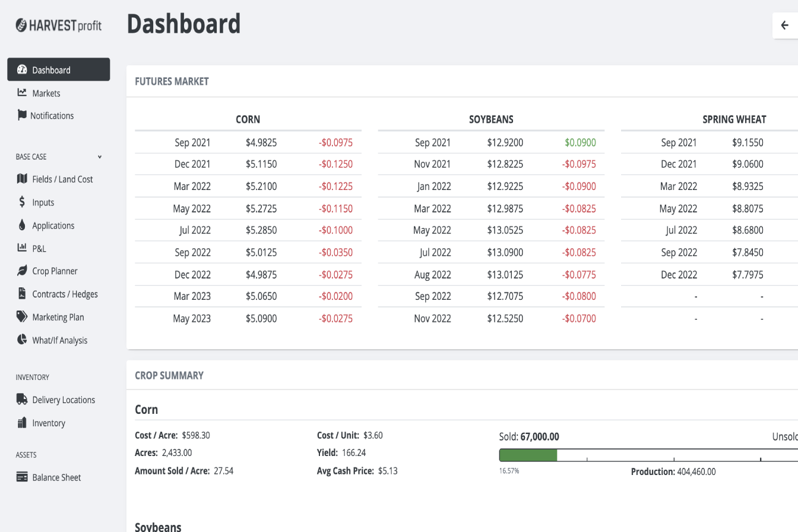The height and width of the screenshot is (532, 798).
Task: Click the Delivery Locations truck icon
Action: tap(22, 400)
